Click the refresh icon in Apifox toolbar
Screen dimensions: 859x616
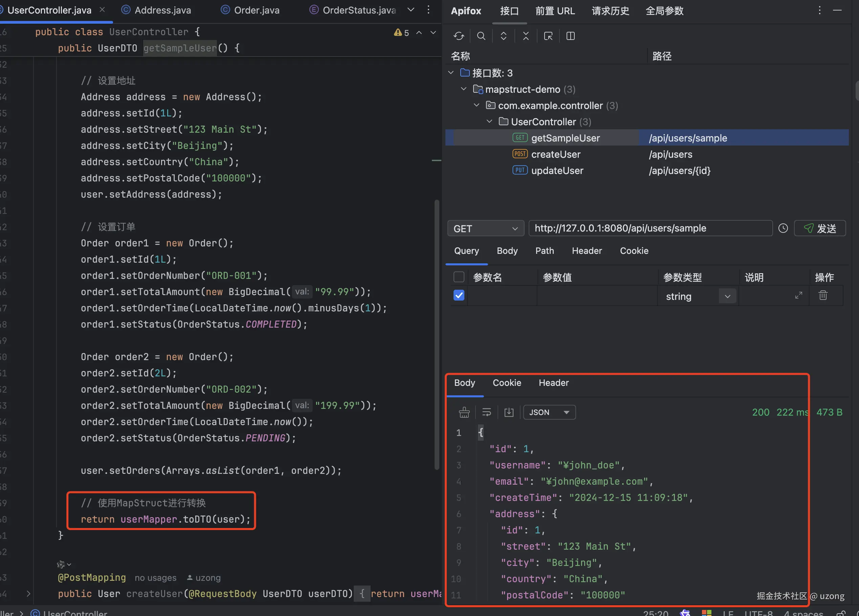pyautogui.click(x=459, y=36)
